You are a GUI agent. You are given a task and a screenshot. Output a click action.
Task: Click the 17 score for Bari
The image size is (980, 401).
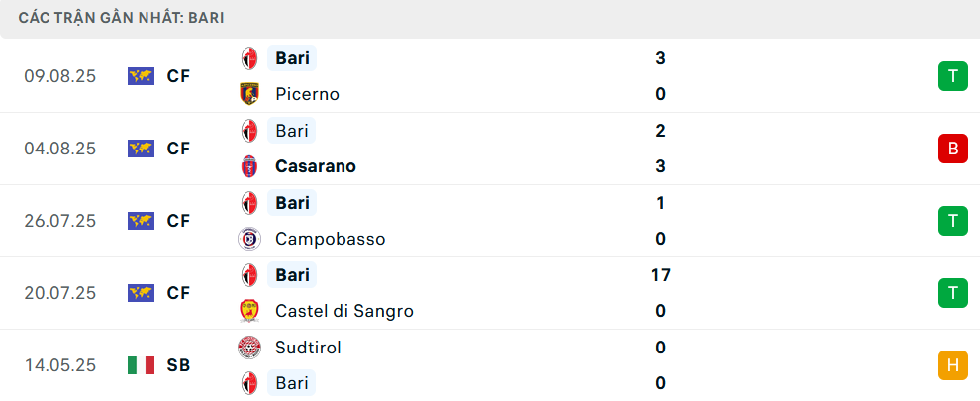coord(660,275)
